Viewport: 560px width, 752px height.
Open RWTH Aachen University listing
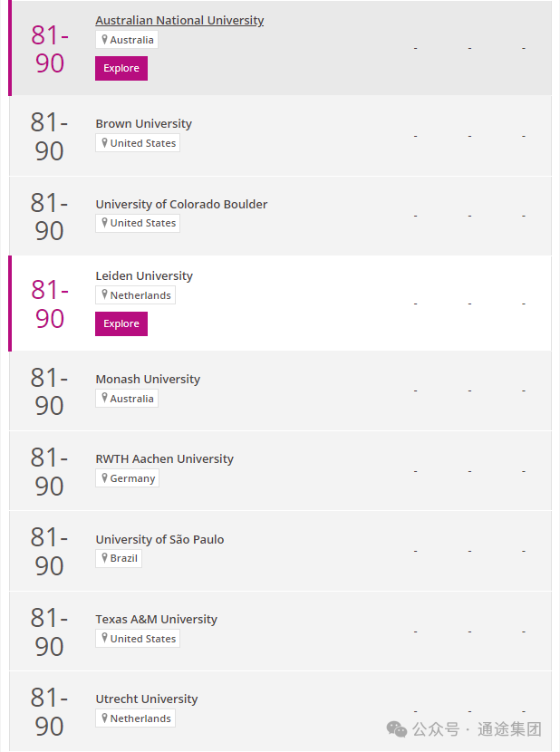(165, 459)
